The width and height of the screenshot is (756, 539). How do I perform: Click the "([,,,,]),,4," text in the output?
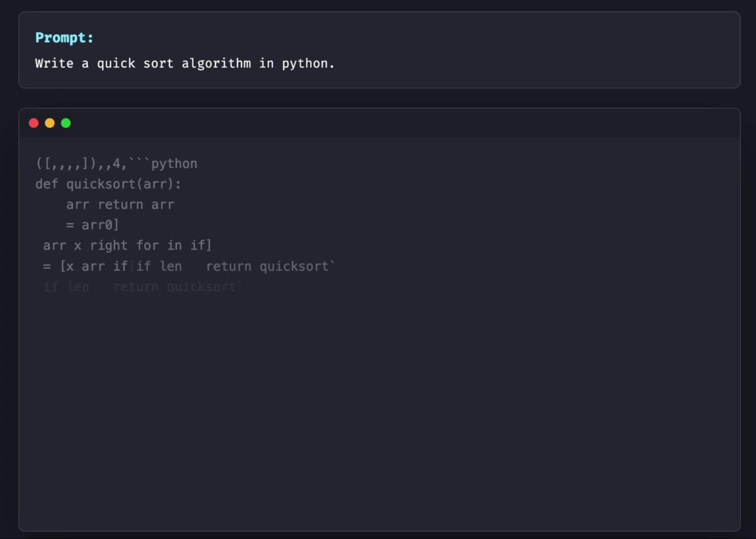[x=81, y=163]
